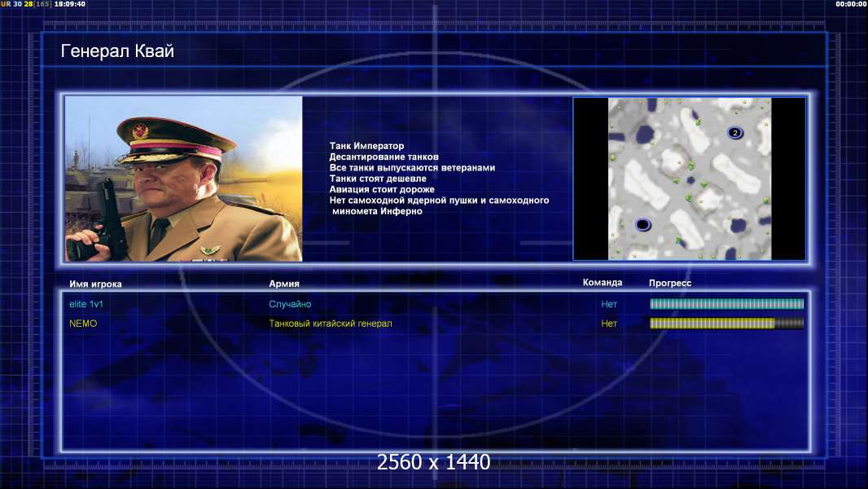868x489 pixels.
Task: Click the 'Прогресс' column header
Action: pyautogui.click(x=670, y=283)
